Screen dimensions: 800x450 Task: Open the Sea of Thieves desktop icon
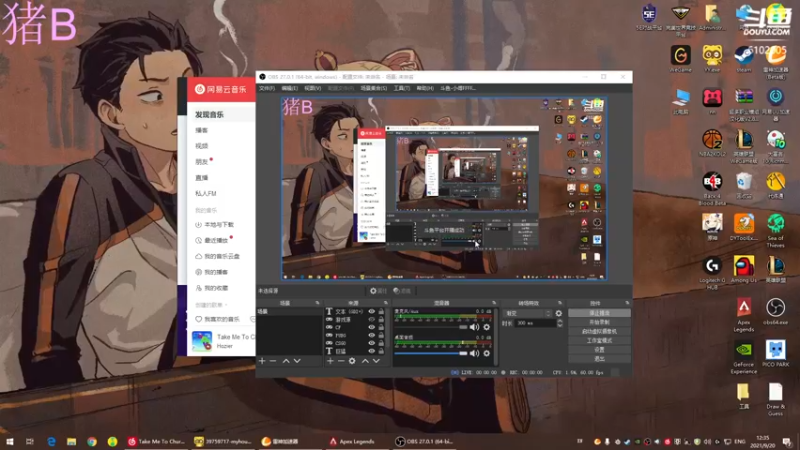point(775,231)
